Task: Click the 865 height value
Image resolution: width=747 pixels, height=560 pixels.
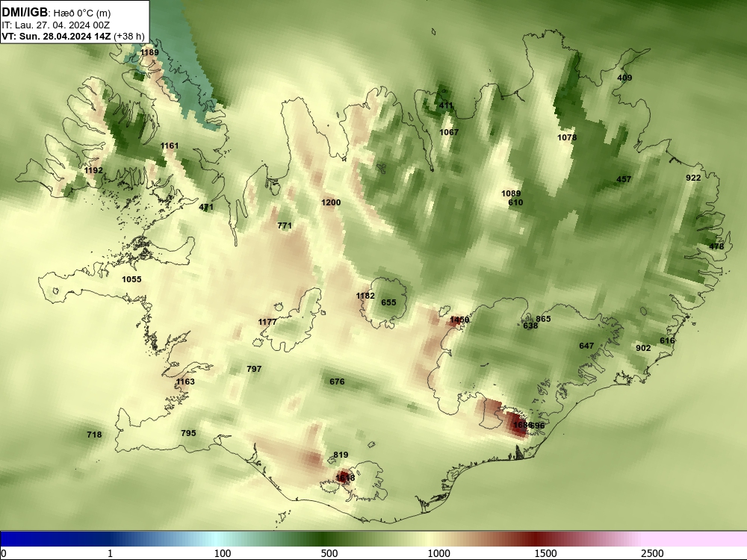Action: pos(543,320)
